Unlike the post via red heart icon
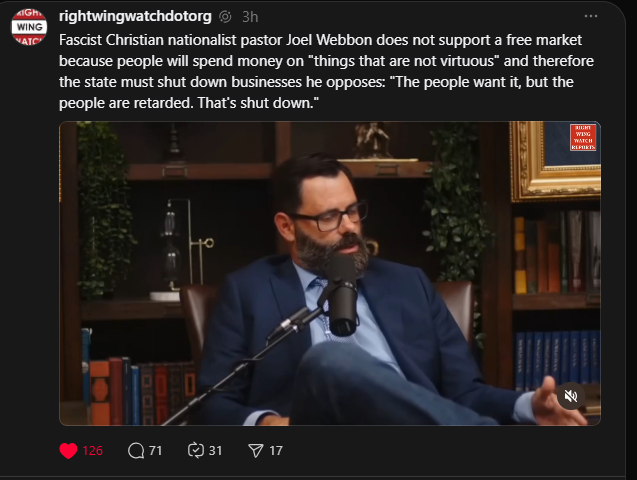The width and height of the screenshot is (637, 480). pyautogui.click(x=68, y=451)
